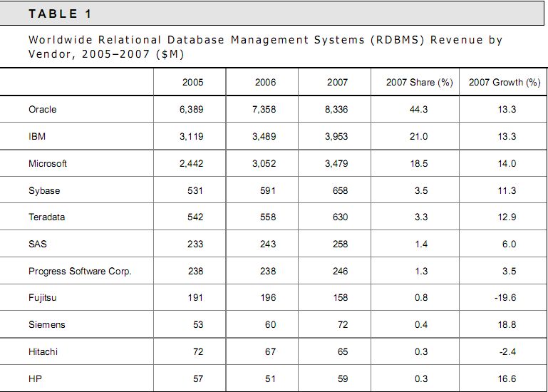Select Microsoft's 2007 share '18.5'
The height and width of the screenshot is (392, 548).
pos(419,164)
